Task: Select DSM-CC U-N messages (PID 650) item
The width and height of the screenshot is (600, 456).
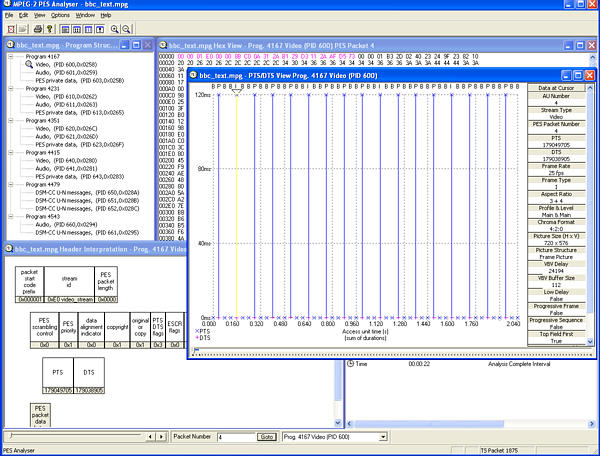Action: [x=87, y=192]
